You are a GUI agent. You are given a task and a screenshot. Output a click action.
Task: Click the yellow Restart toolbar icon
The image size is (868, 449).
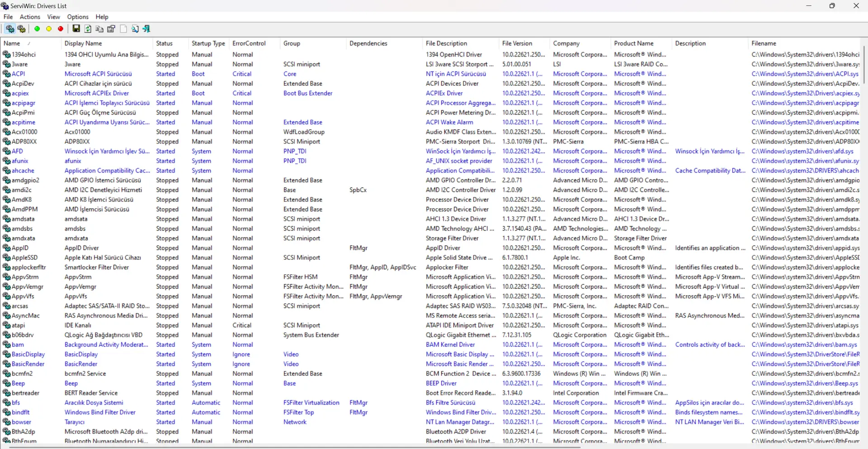[x=49, y=29]
